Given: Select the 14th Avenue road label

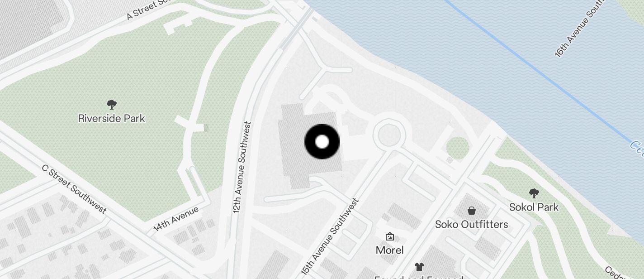Looking at the screenshot, I should (x=176, y=218).
